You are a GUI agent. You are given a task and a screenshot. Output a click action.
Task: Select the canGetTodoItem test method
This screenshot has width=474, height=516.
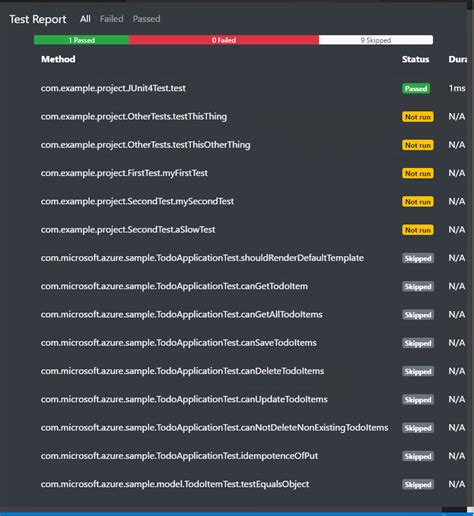point(174,286)
